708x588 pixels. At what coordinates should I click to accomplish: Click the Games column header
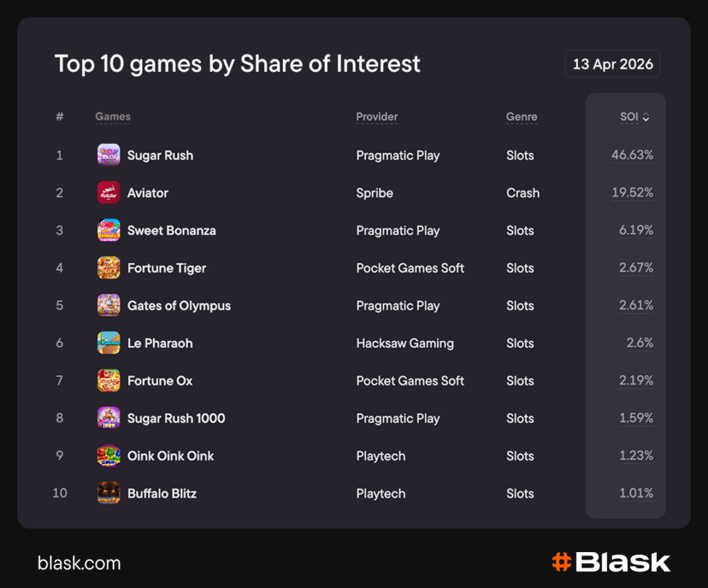(113, 117)
